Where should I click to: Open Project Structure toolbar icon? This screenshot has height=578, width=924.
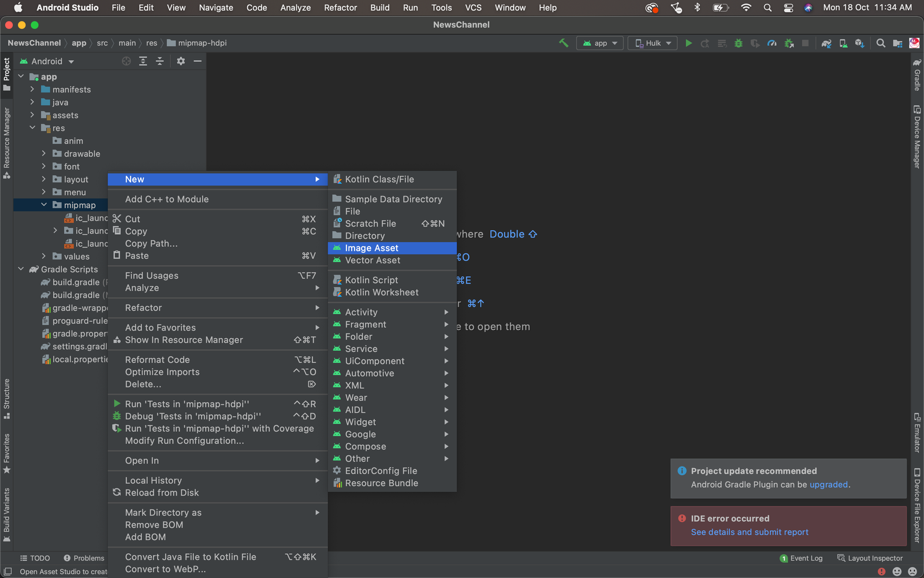897,43
